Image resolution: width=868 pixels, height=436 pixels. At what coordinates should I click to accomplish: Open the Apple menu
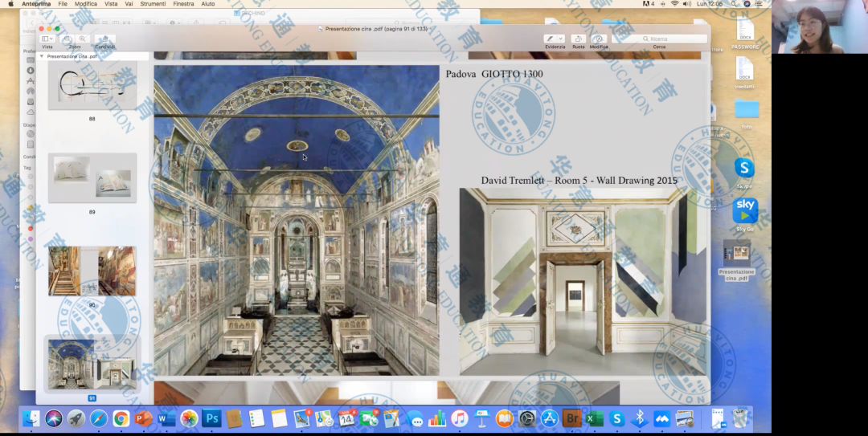point(10,4)
